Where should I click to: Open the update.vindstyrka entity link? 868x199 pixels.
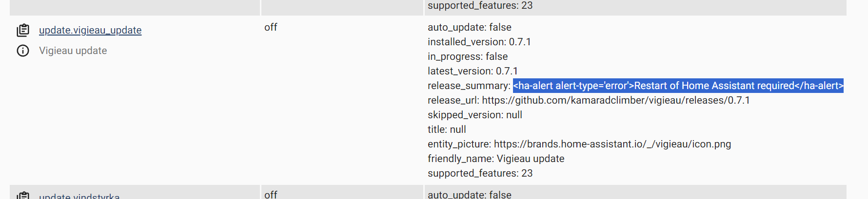tap(79, 196)
